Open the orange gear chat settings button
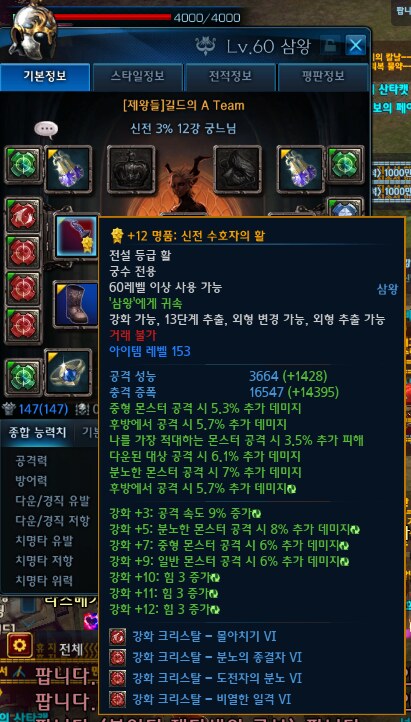This screenshot has width=411, height=722. click(x=20, y=645)
